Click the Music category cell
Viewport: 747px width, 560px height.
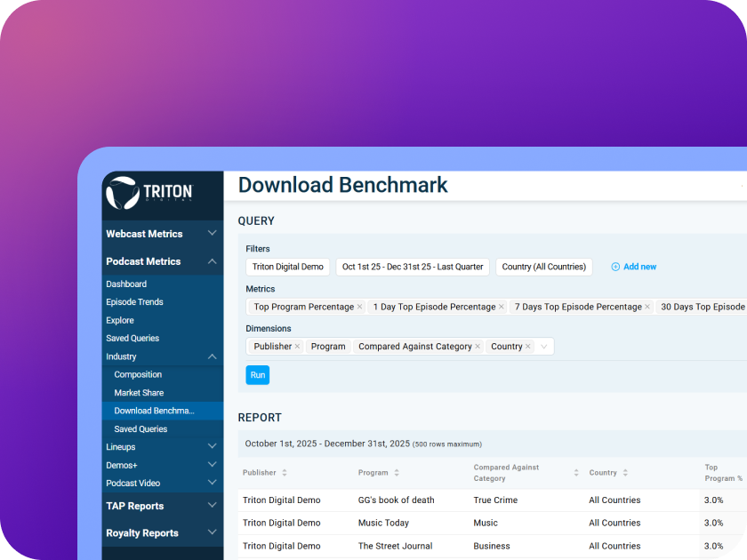pyautogui.click(x=486, y=523)
